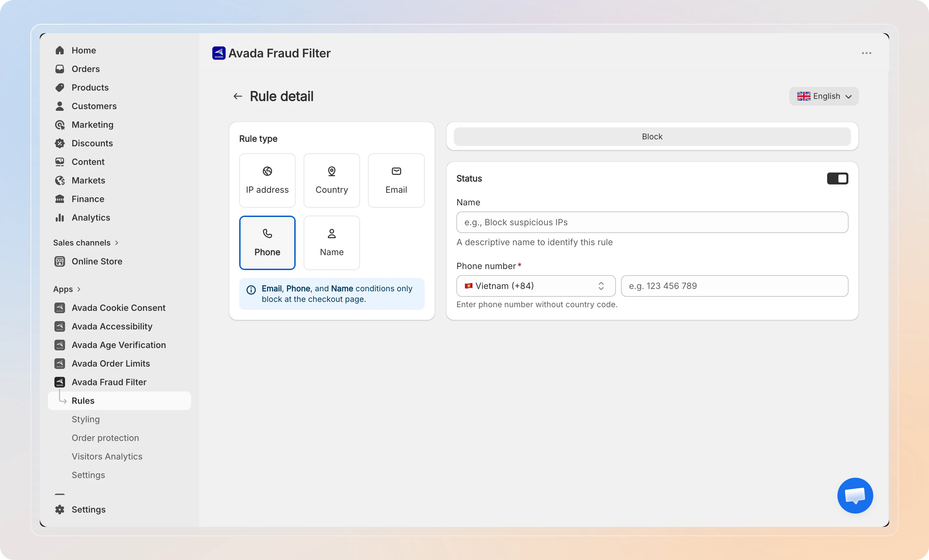Click the Rule detail heading
Viewport: 929px width, 560px height.
pos(282,97)
